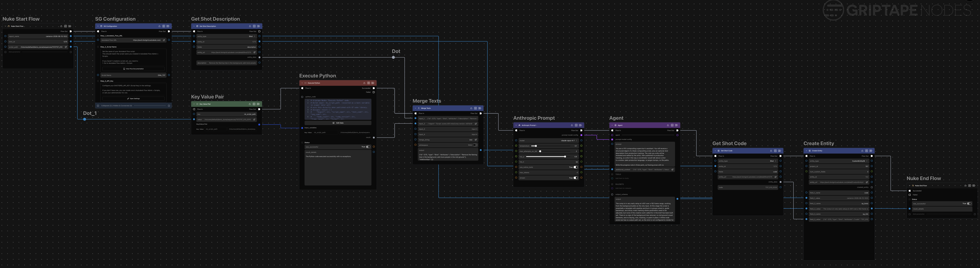
Task: Click View Flow Documentation button
Action: [134, 69]
